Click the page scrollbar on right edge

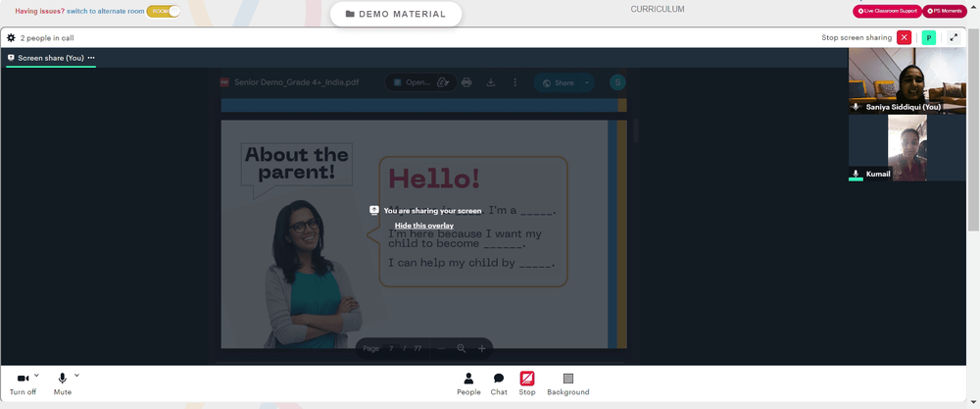tap(973, 128)
